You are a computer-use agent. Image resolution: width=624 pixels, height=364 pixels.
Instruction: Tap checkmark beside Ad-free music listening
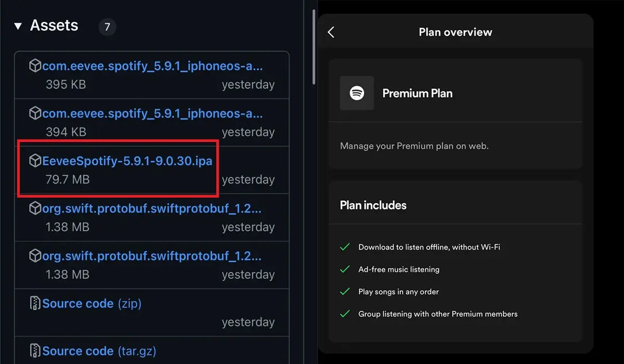click(x=344, y=269)
